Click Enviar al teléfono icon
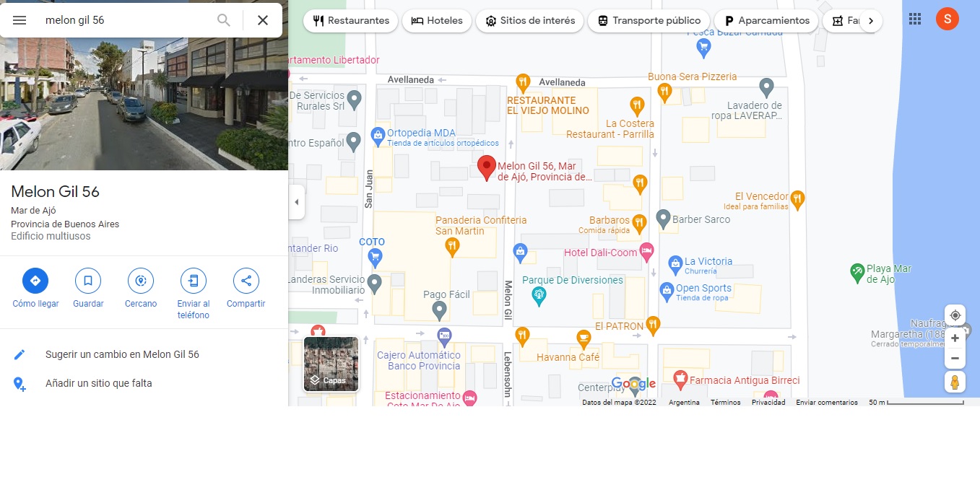 click(x=194, y=280)
